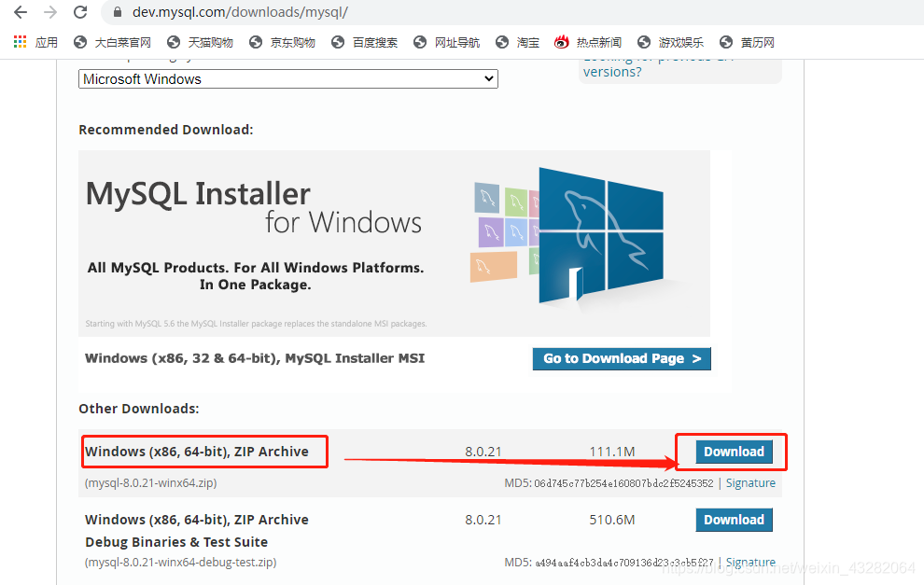924x585 pixels.
Task: Click the Windows logo graphic in the installer banner
Action: pos(601,234)
